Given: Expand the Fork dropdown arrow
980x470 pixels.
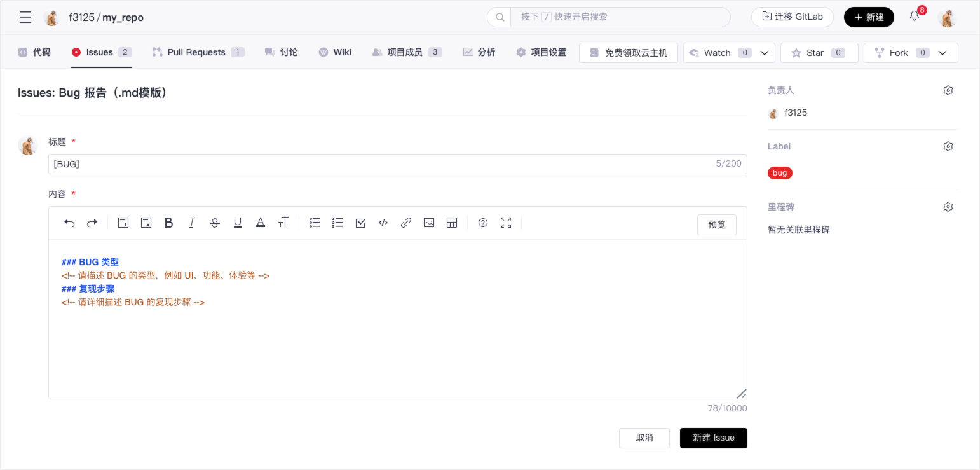Looking at the screenshot, I should pos(943,53).
